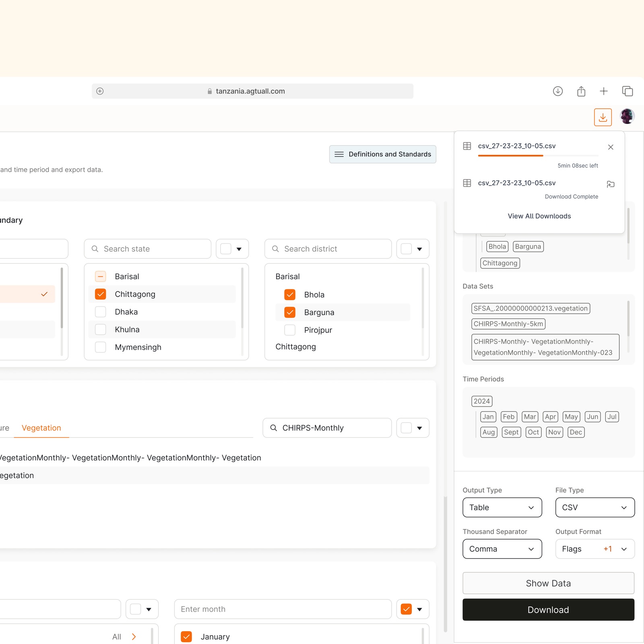644x644 pixels.
Task: Click the page settings icon in address bar
Action: [100, 91]
